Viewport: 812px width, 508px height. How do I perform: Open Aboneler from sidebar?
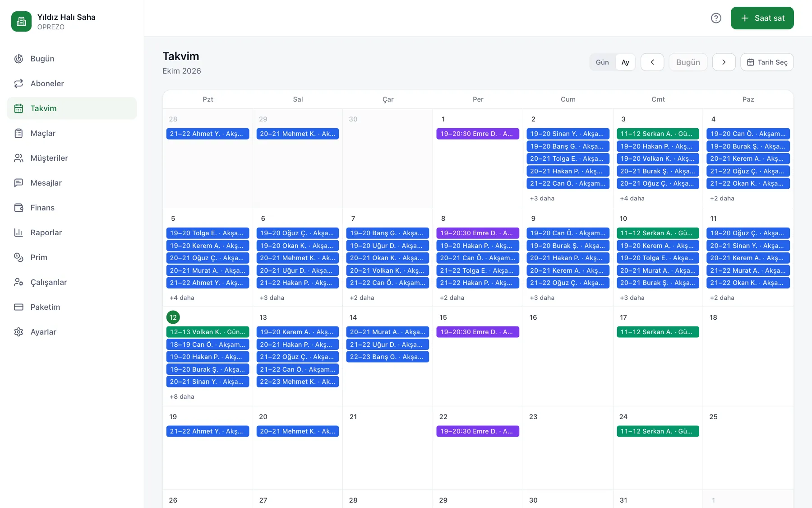pos(72,84)
